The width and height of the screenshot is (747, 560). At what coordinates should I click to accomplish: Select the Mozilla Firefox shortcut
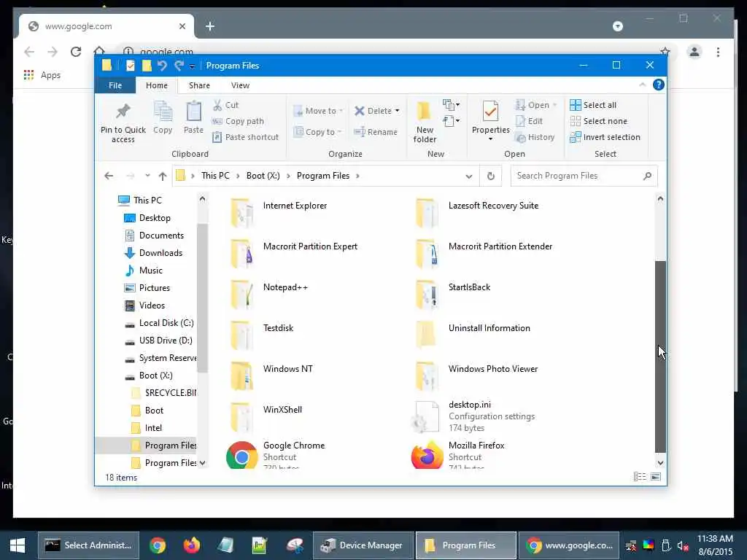pyautogui.click(x=458, y=454)
